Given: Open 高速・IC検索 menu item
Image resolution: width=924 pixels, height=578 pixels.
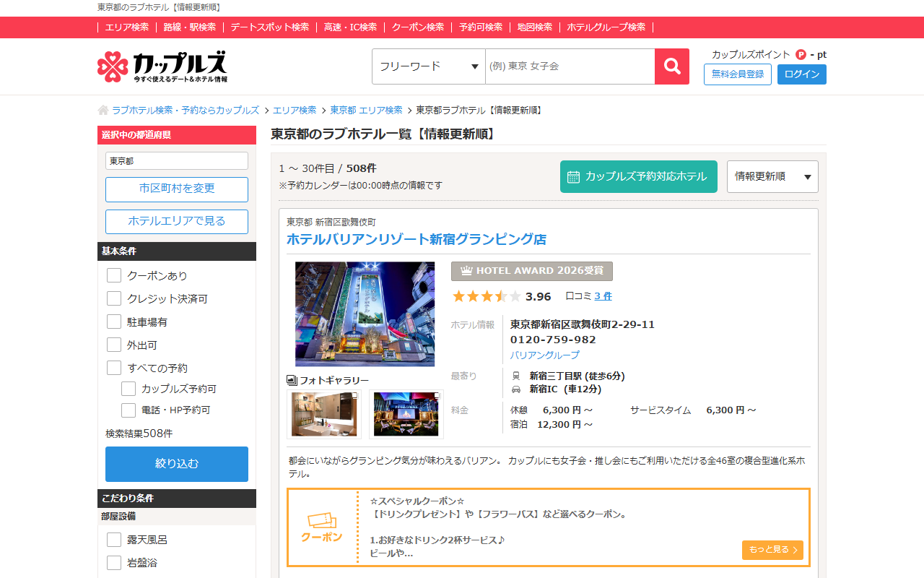Looking at the screenshot, I should [350, 27].
